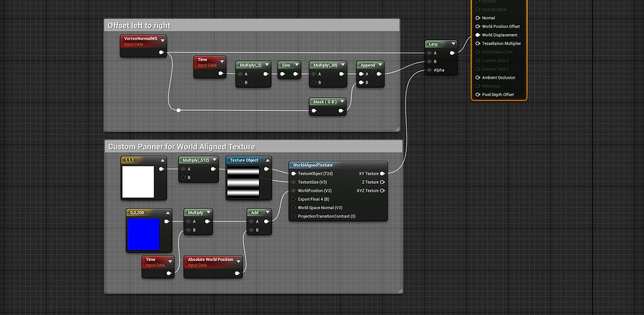This screenshot has height=315, width=644.
Task: Click the 0,0,200 constant output pin
Action: (166, 222)
